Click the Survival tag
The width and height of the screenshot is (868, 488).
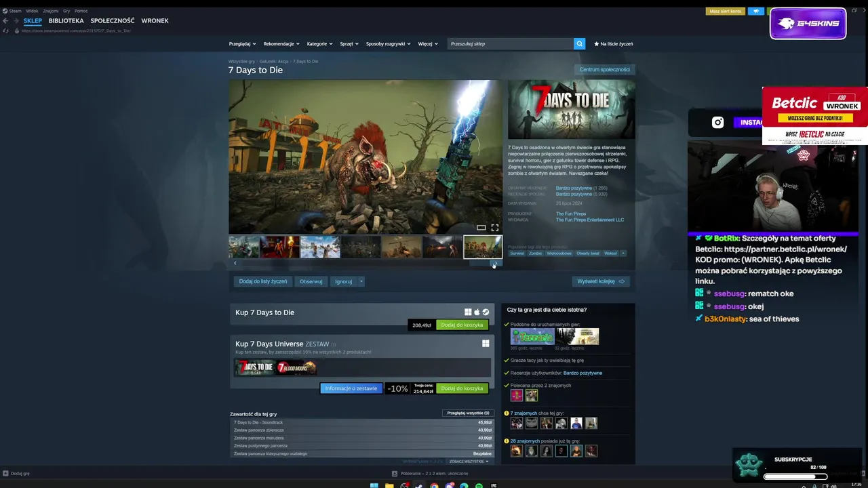point(517,253)
